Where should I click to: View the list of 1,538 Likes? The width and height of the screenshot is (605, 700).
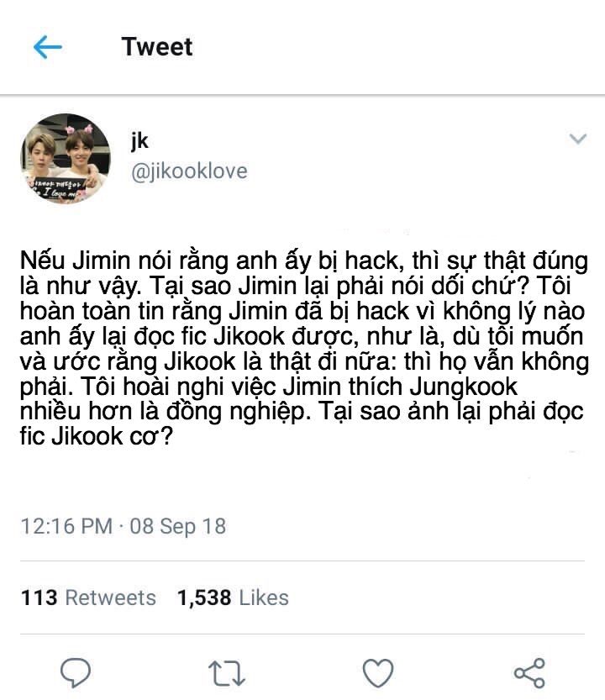point(233,597)
